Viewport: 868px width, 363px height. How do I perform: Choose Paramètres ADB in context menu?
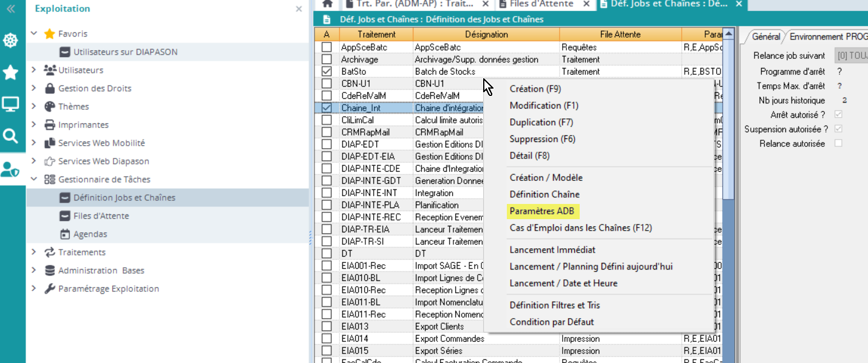(x=544, y=211)
